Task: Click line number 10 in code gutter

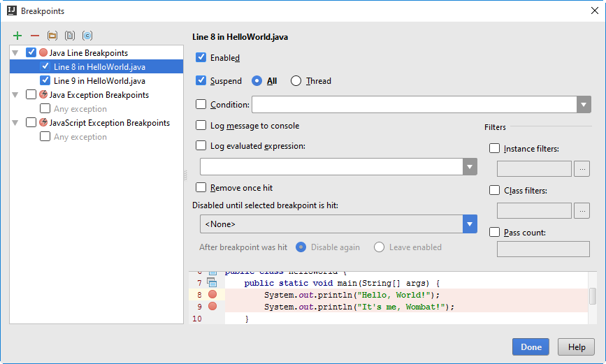Action: (x=197, y=319)
